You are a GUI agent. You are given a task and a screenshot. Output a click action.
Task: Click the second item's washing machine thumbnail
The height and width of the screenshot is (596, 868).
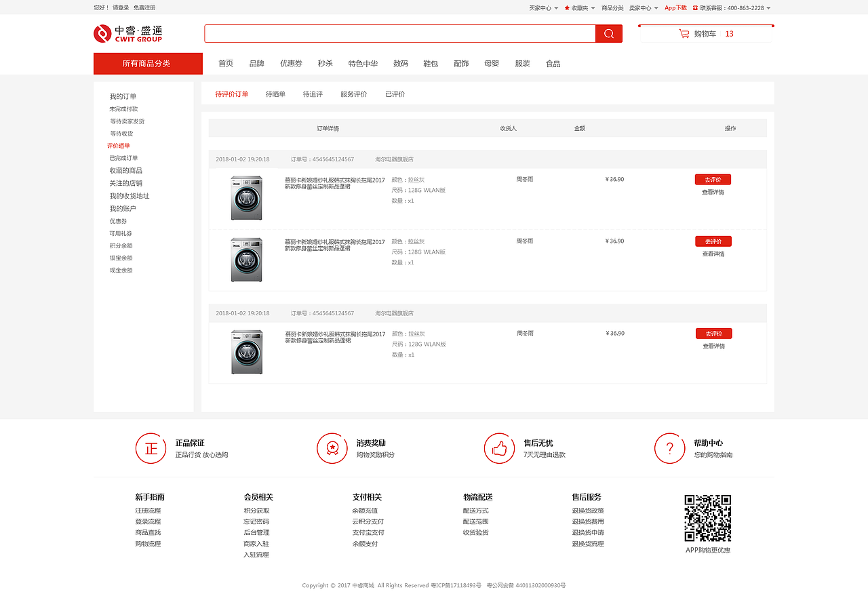[246, 260]
